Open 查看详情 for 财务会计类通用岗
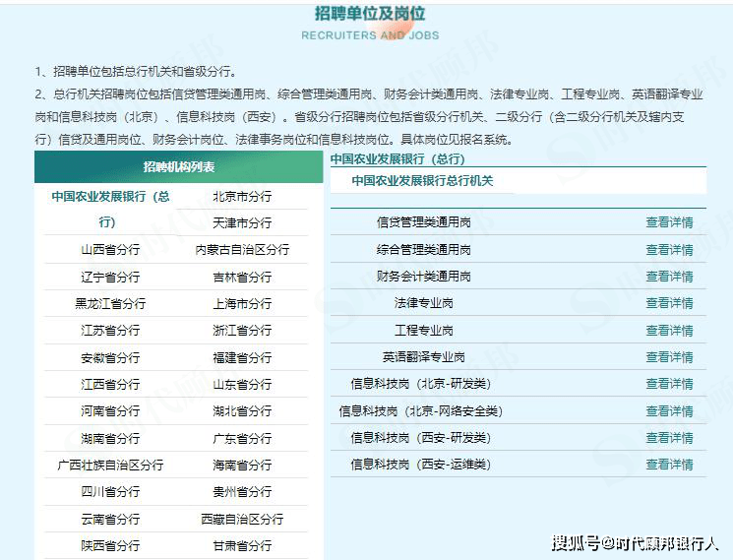Screen dimensions: 733x560 tap(669, 277)
